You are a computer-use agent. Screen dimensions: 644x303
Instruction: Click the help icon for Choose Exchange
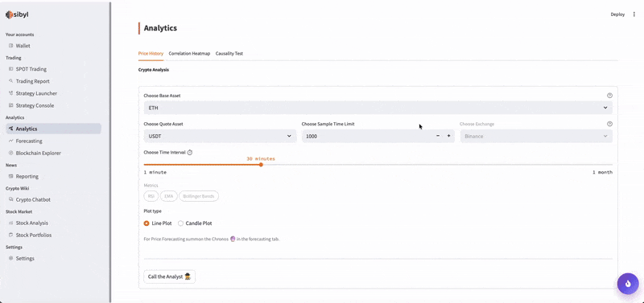[609, 124]
